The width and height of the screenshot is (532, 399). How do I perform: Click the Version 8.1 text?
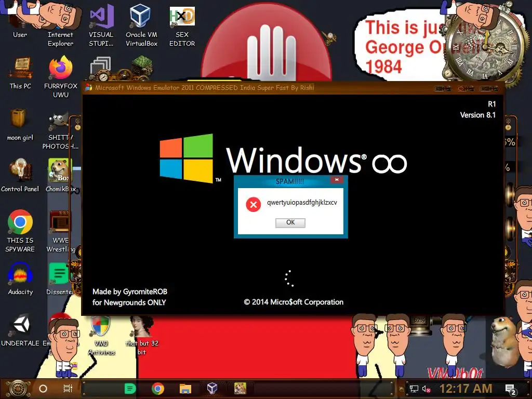pyautogui.click(x=478, y=115)
